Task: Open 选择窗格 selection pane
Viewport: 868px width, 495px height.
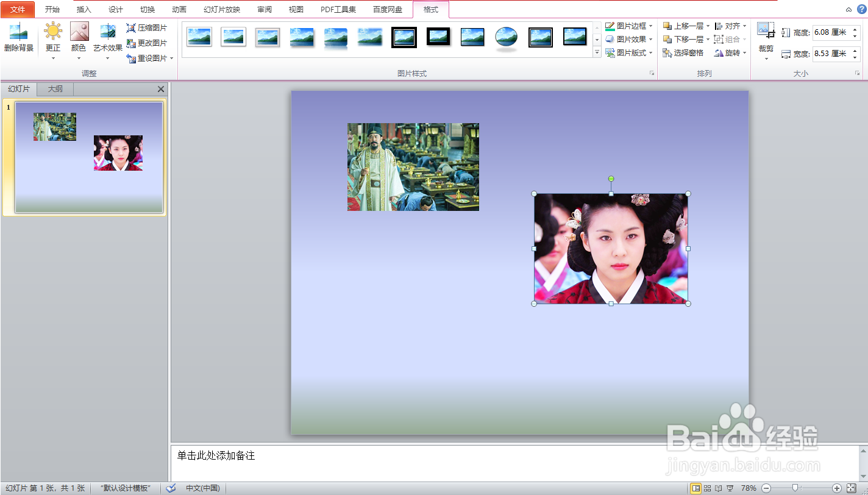Action: [x=683, y=53]
